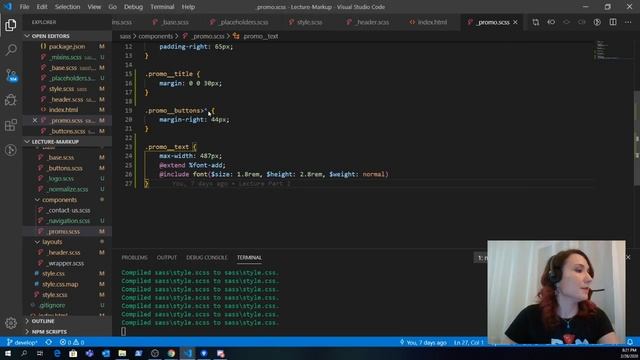The height and width of the screenshot is (360, 640).
Task: Open the Debug view in activity bar
Action: pyautogui.click(x=11, y=100)
